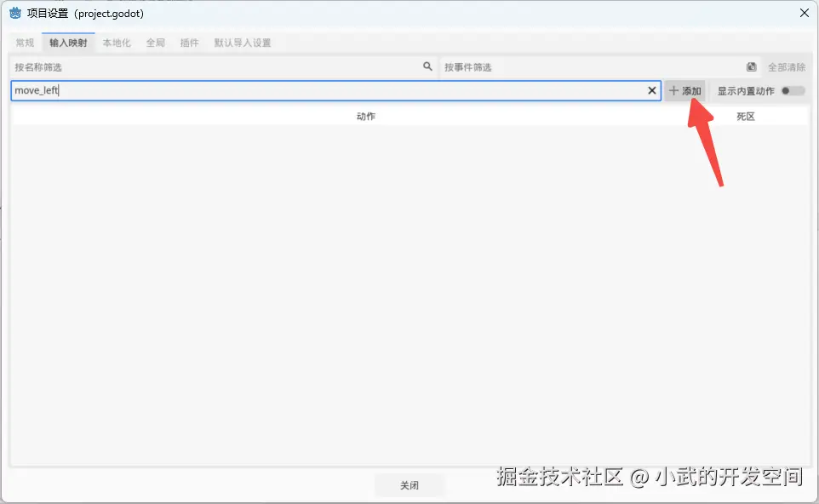The image size is (819, 504).
Task: Clear the move_left text via the X icon
Action: click(x=651, y=90)
